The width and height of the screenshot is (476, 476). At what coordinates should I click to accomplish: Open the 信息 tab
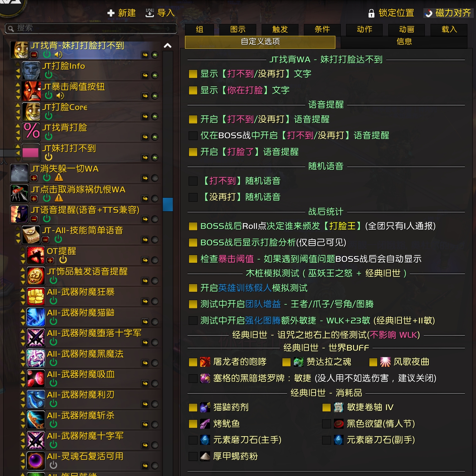(404, 42)
